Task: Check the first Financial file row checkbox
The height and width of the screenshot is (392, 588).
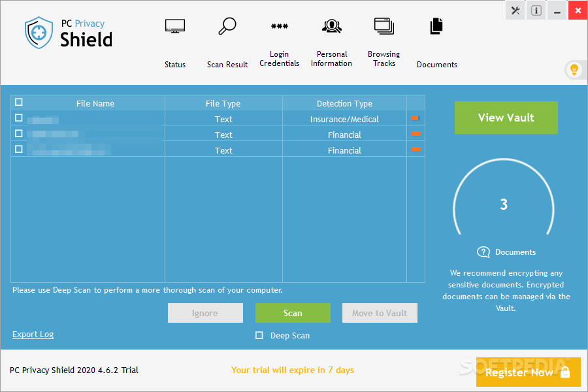Action: 19,133
